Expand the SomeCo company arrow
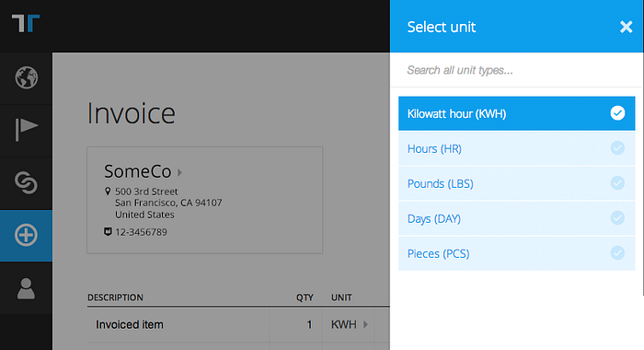The image size is (644, 350). [x=179, y=172]
